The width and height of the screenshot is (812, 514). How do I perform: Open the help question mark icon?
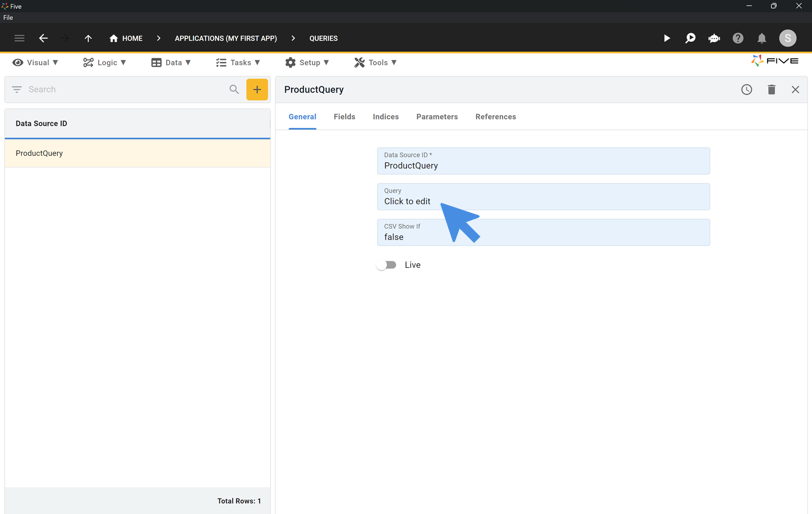point(738,38)
